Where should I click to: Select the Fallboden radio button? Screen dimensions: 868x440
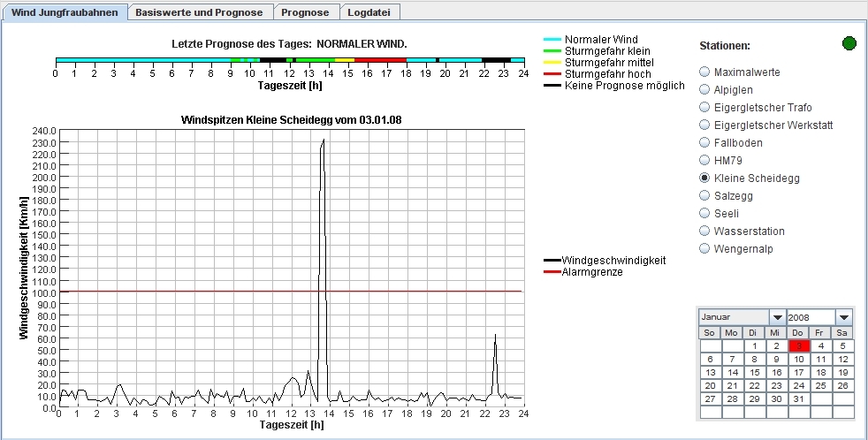[704, 143]
